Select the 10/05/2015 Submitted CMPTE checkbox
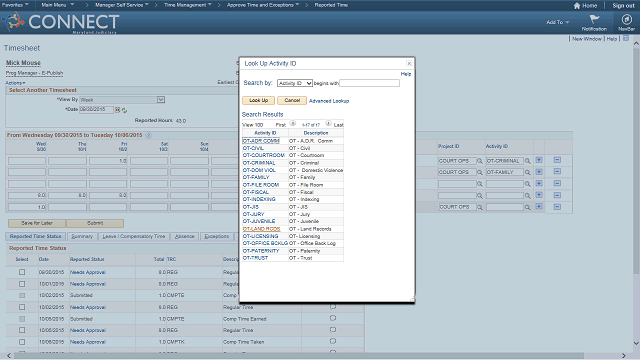This screenshot has width=640, height=360. pos(22,319)
